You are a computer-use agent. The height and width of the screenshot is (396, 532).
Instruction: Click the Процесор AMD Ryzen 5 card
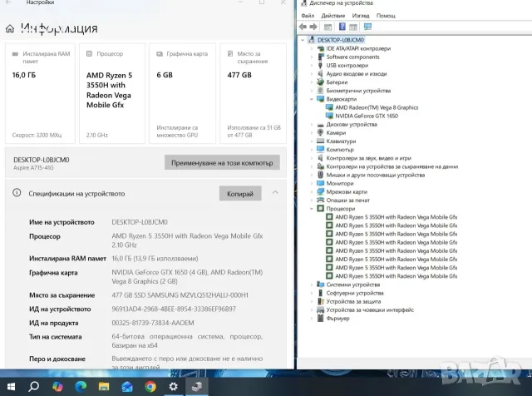(112, 93)
